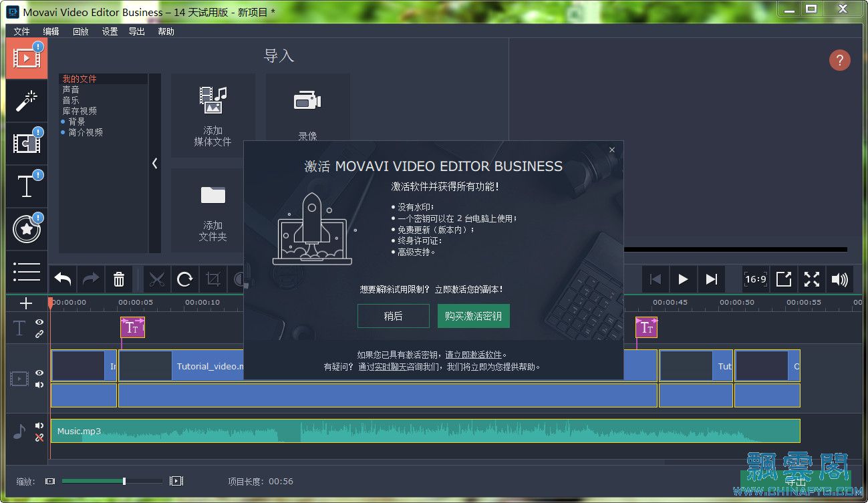This screenshot has height=503, width=868.
Task: Open the 帮助 menu
Action: click(166, 31)
